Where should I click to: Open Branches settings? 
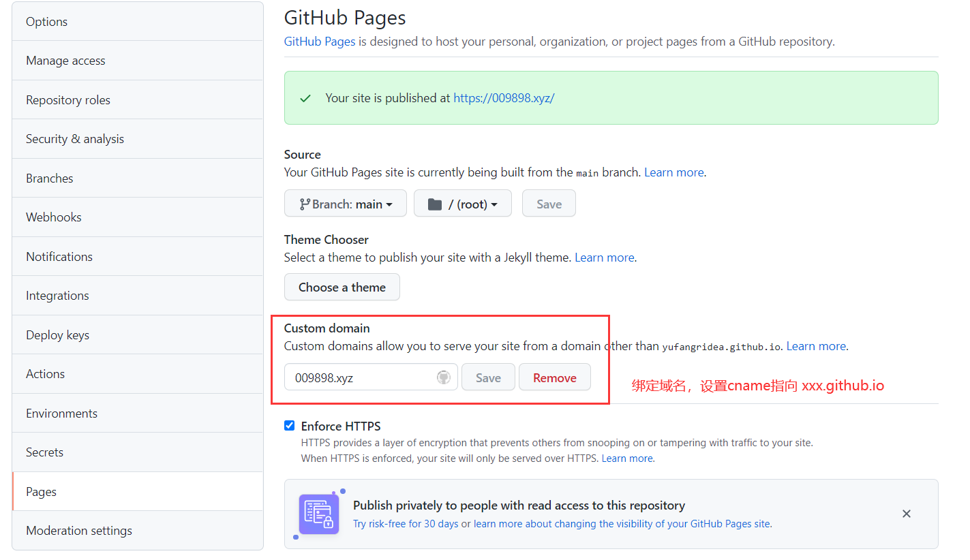pos(138,178)
